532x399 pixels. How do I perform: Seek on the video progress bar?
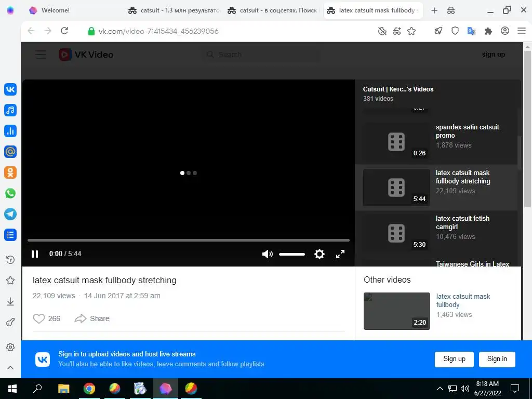point(188,240)
